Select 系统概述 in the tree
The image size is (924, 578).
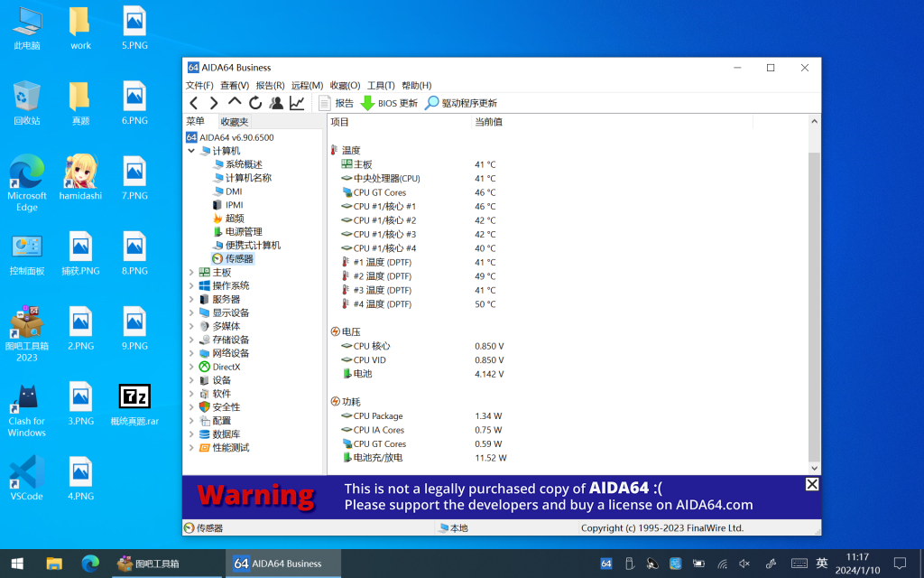pos(237,164)
